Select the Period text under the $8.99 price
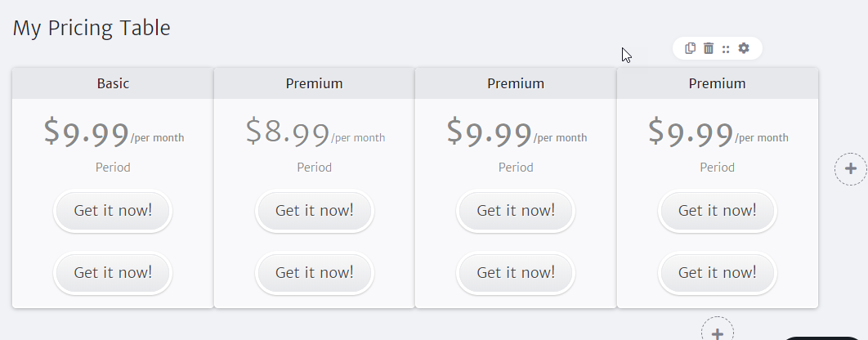The height and width of the screenshot is (340, 868). click(x=315, y=168)
